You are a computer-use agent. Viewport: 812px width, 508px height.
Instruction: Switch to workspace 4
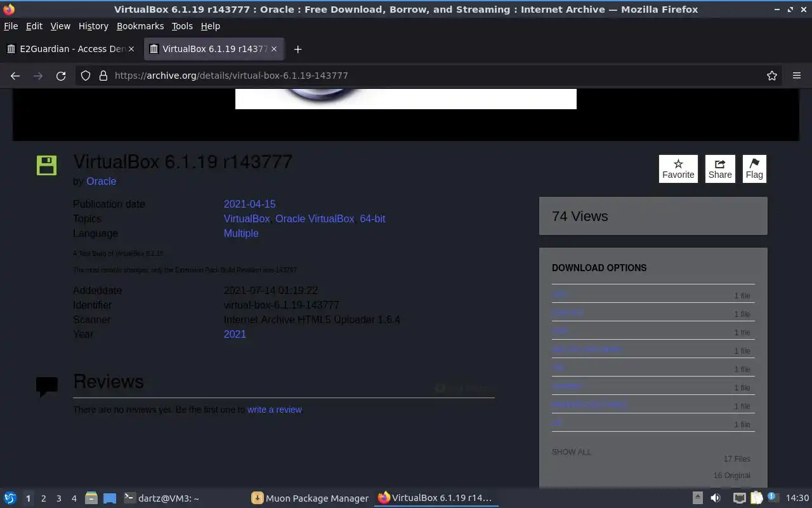pyautogui.click(x=74, y=498)
